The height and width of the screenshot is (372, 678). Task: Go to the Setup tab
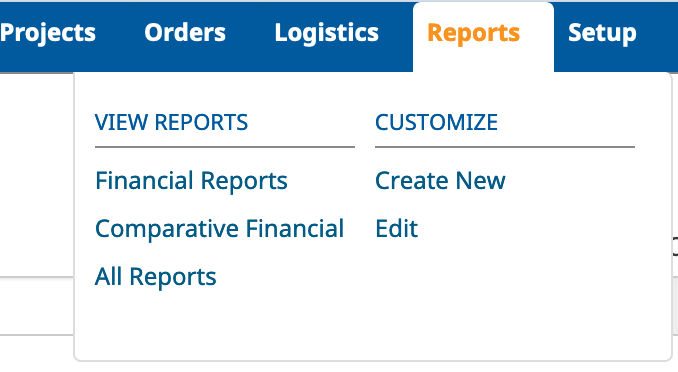coord(602,33)
